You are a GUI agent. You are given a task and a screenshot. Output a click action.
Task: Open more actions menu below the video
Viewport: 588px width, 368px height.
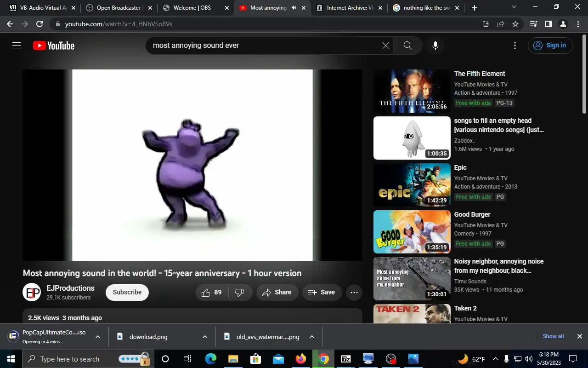tap(354, 292)
